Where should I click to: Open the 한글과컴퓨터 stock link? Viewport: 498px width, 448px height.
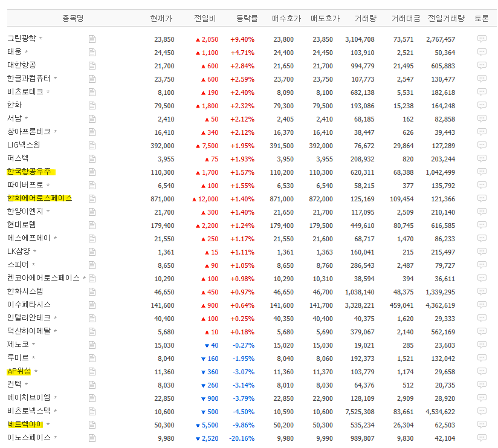pyautogui.click(x=29, y=79)
